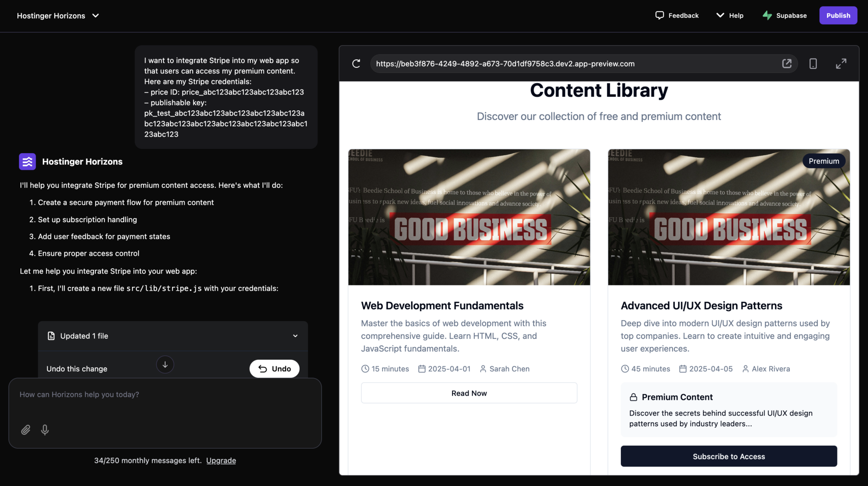Start voice input with the microphone
Image resolution: width=868 pixels, height=486 pixels.
(x=45, y=430)
